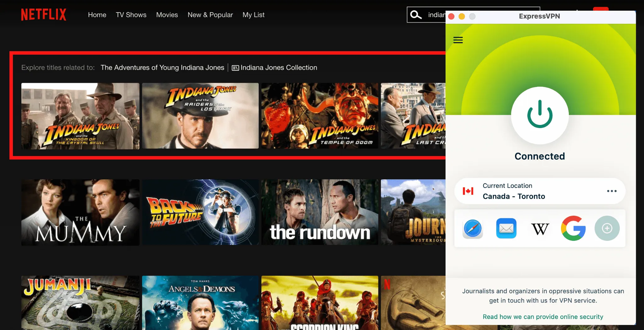Screen dimensions: 644x330
Task: Click 'Explore titles related to:' label
Action: [x=58, y=68]
